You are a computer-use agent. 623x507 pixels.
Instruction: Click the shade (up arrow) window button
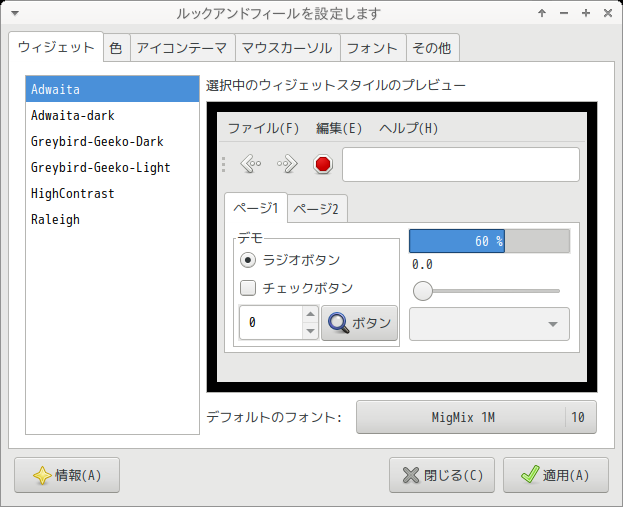(x=542, y=13)
